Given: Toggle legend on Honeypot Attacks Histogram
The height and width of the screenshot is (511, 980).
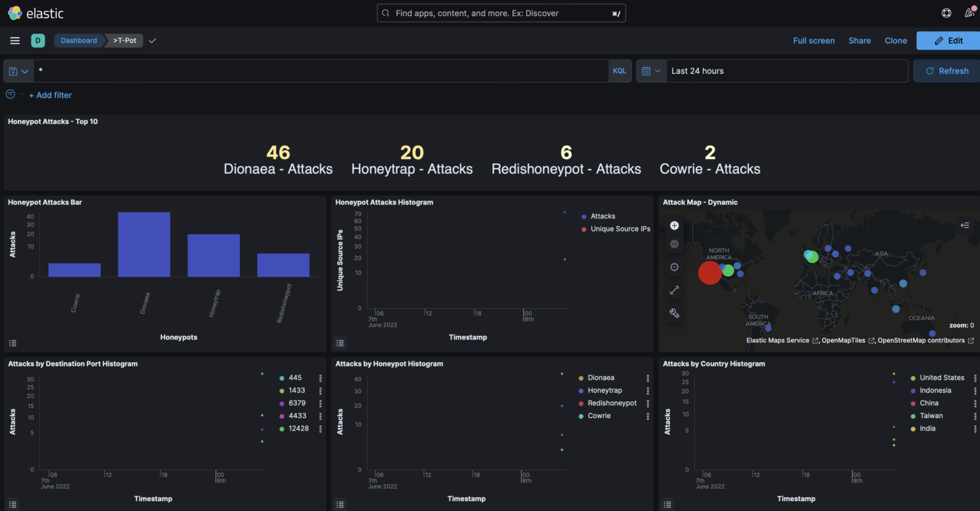Looking at the screenshot, I should tap(340, 343).
